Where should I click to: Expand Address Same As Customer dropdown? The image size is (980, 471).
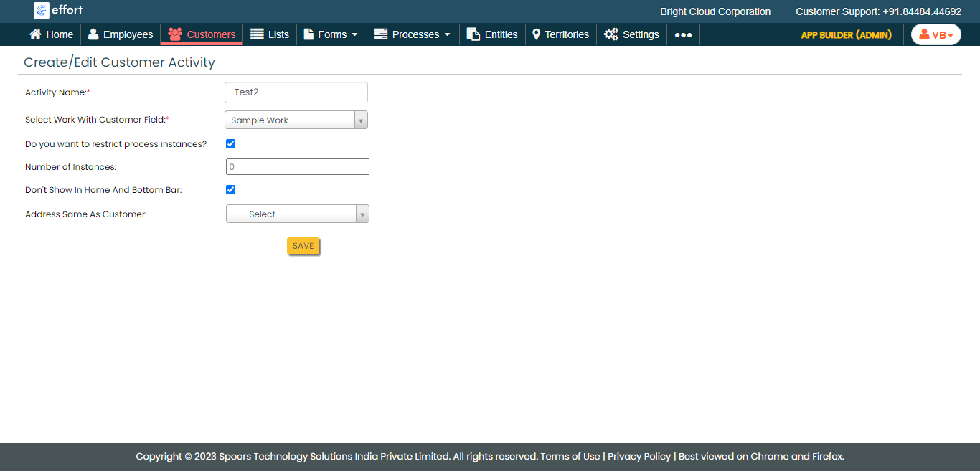297,214
